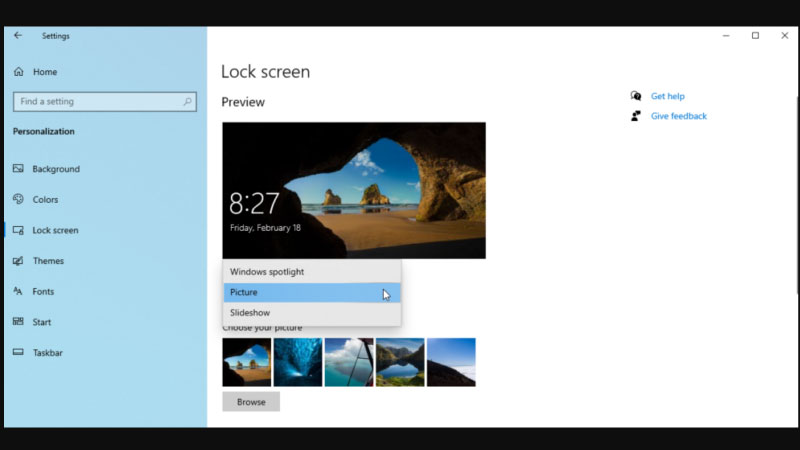Click the Colors palette icon
The image size is (800, 450).
(19, 200)
